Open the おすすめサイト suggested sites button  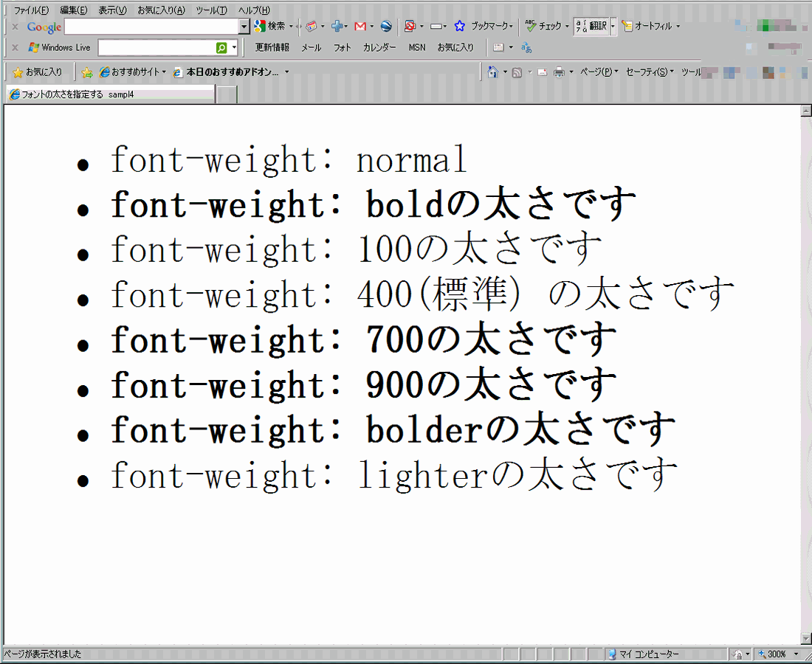pos(133,72)
